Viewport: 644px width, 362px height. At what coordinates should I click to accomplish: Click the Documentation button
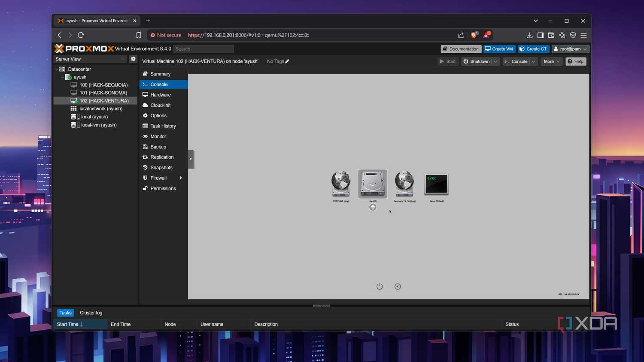click(x=461, y=49)
